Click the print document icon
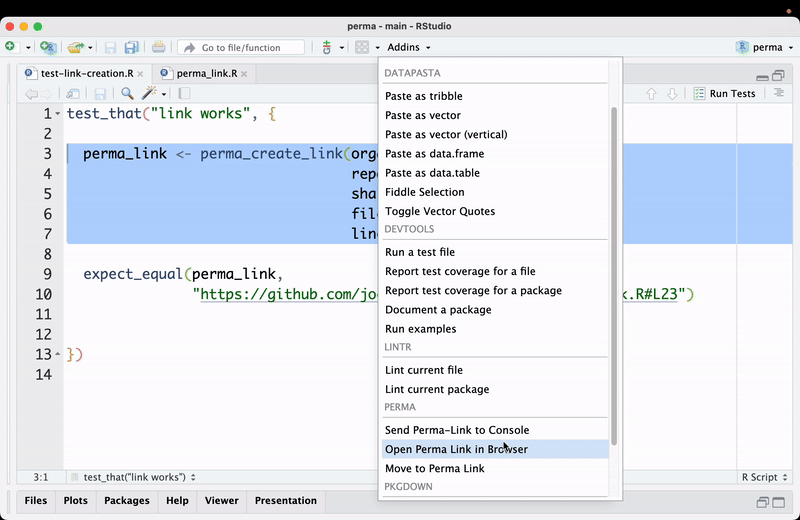Screen dimensions: 800x520 (x=159, y=47)
